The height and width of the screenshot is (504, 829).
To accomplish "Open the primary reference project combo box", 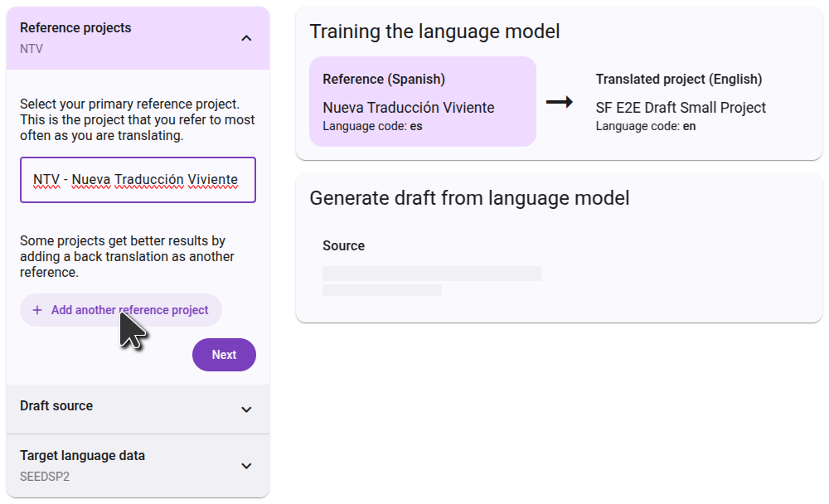I will point(138,180).
